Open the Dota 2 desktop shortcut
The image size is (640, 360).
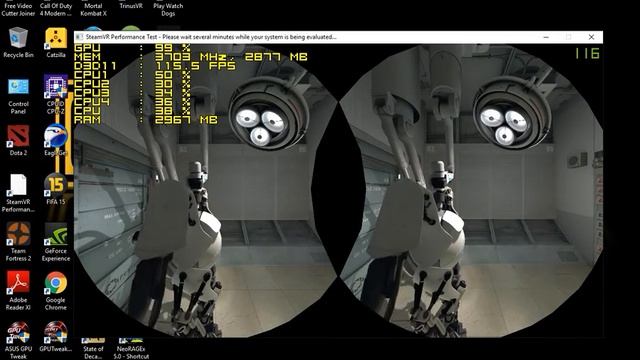[18, 140]
